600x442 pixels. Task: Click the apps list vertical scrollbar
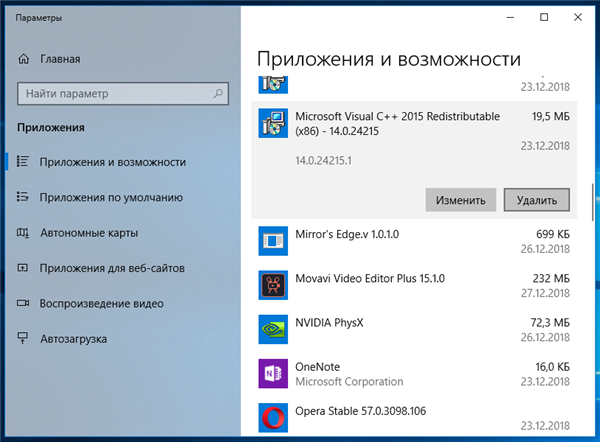coord(593,202)
